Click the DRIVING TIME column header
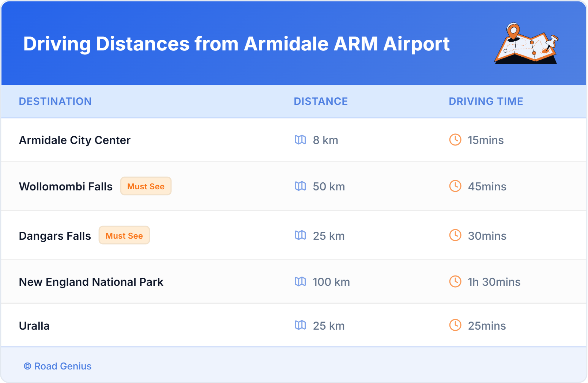This screenshot has height=383, width=588. [x=486, y=101]
